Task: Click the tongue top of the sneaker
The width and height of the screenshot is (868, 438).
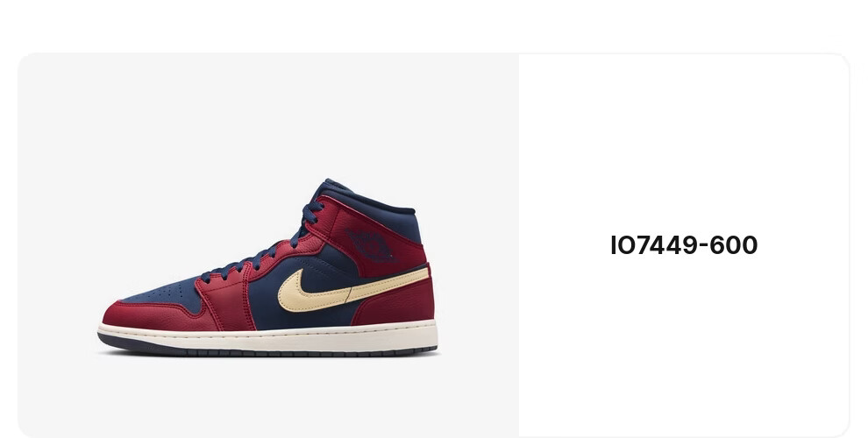Action: [x=331, y=187]
